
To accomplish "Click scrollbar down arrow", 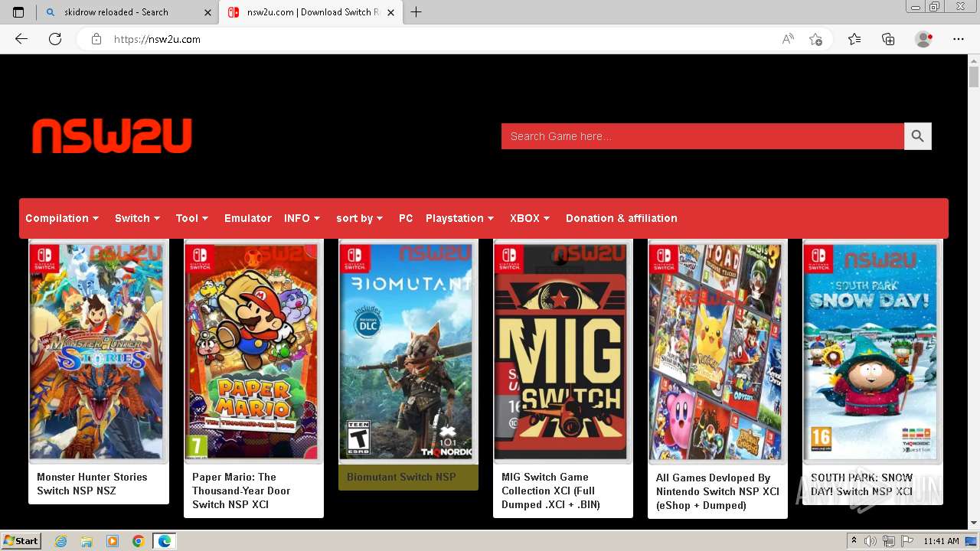I will tap(974, 523).
